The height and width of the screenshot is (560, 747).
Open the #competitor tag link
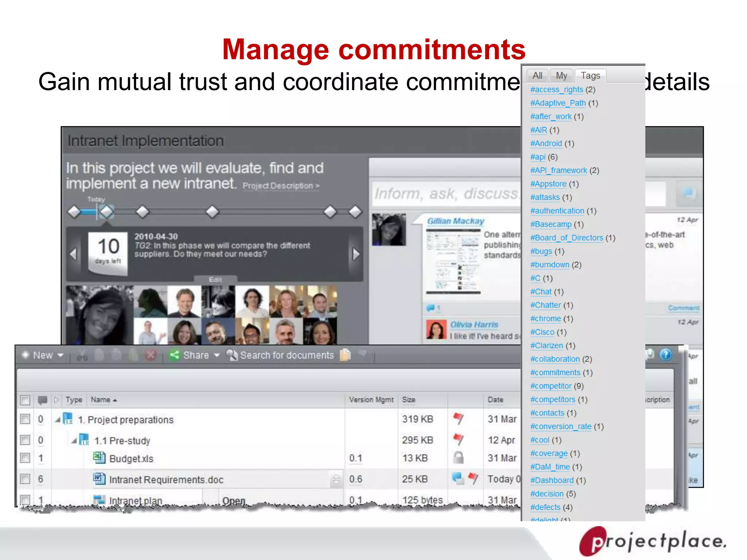click(551, 386)
